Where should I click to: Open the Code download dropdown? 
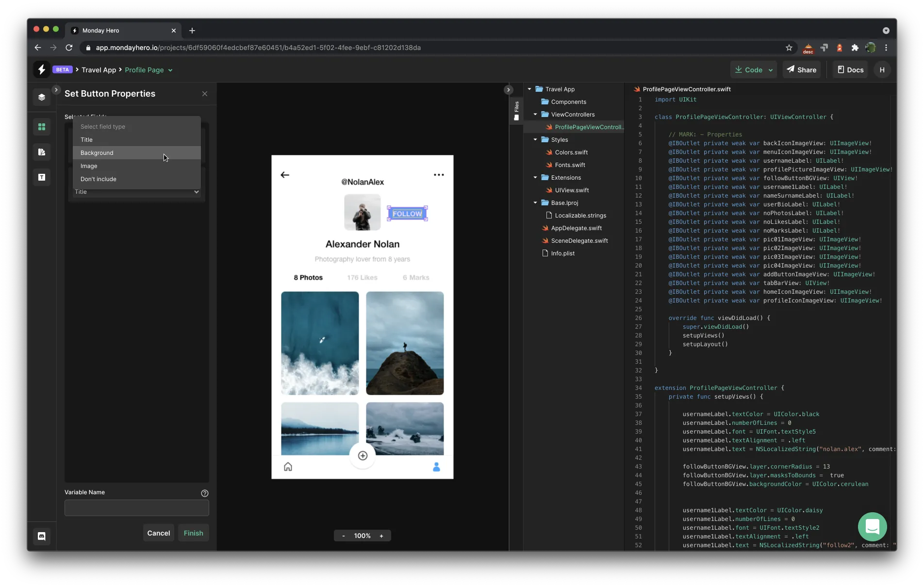pos(754,70)
